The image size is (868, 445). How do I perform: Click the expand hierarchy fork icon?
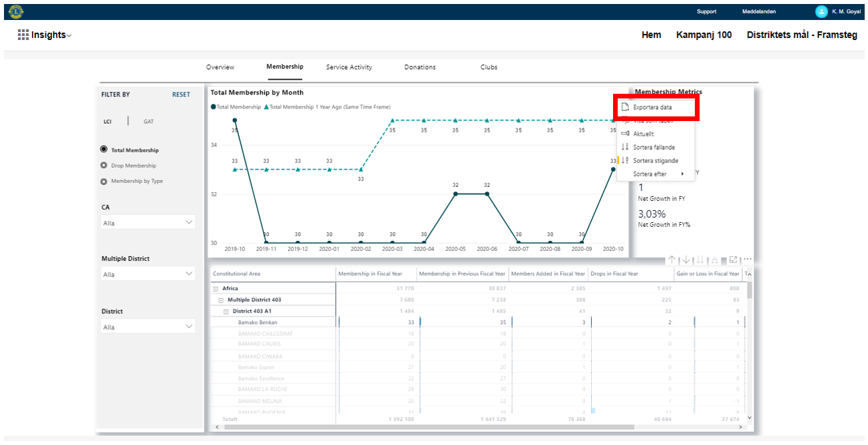coord(715,260)
